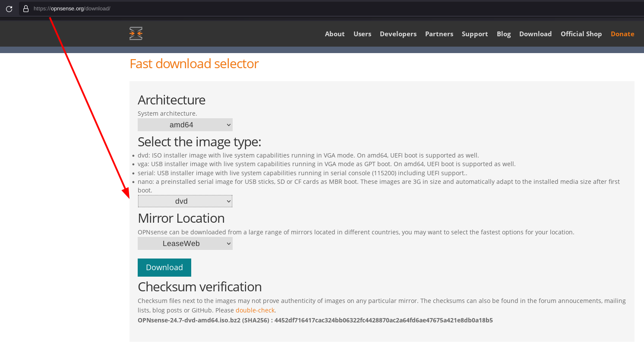Open the Support menu item
This screenshot has height=347, width=644.
coord(475,34)
